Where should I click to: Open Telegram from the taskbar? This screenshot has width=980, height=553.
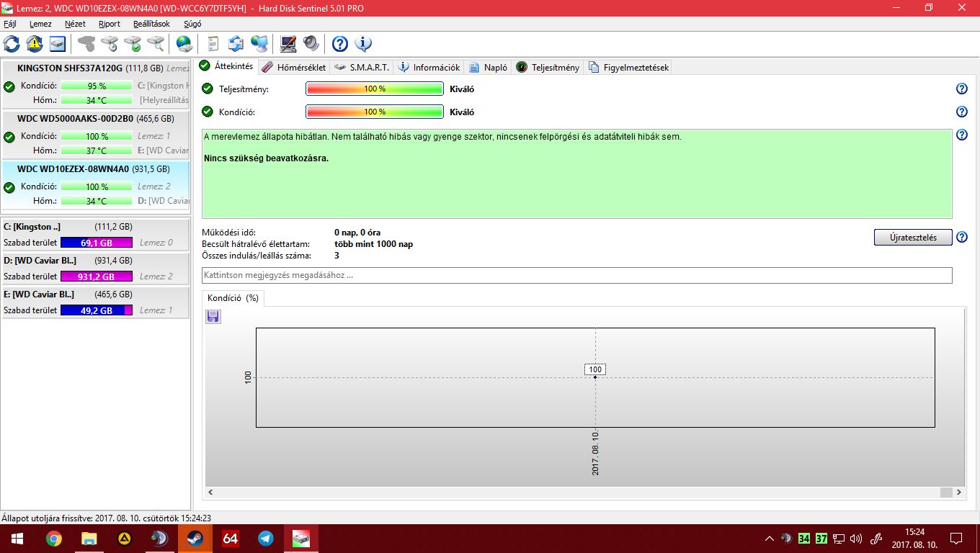265,539
